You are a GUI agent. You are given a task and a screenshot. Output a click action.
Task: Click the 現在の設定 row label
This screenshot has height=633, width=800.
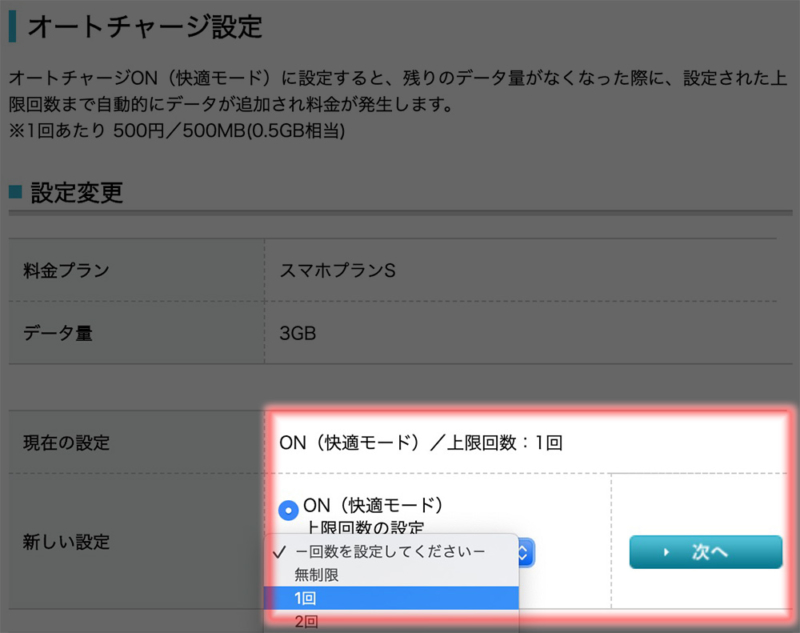[x=66, y=443]
